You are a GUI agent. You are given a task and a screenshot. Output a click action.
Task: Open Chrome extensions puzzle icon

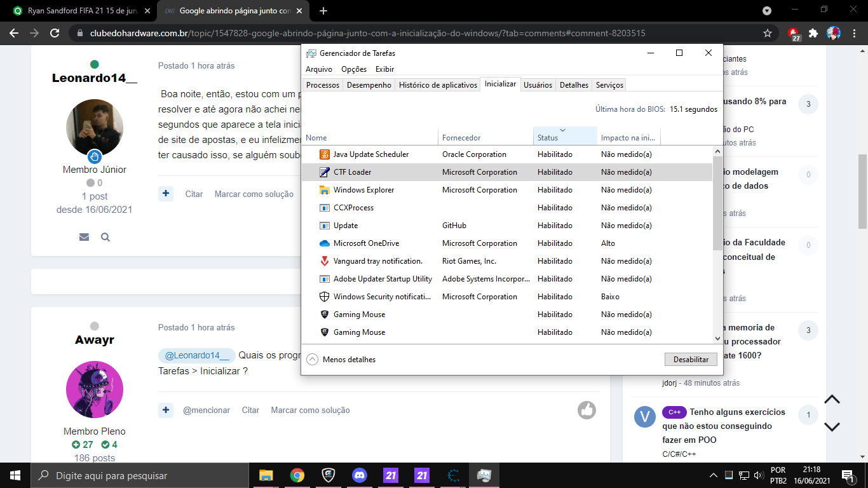[813, 33]
